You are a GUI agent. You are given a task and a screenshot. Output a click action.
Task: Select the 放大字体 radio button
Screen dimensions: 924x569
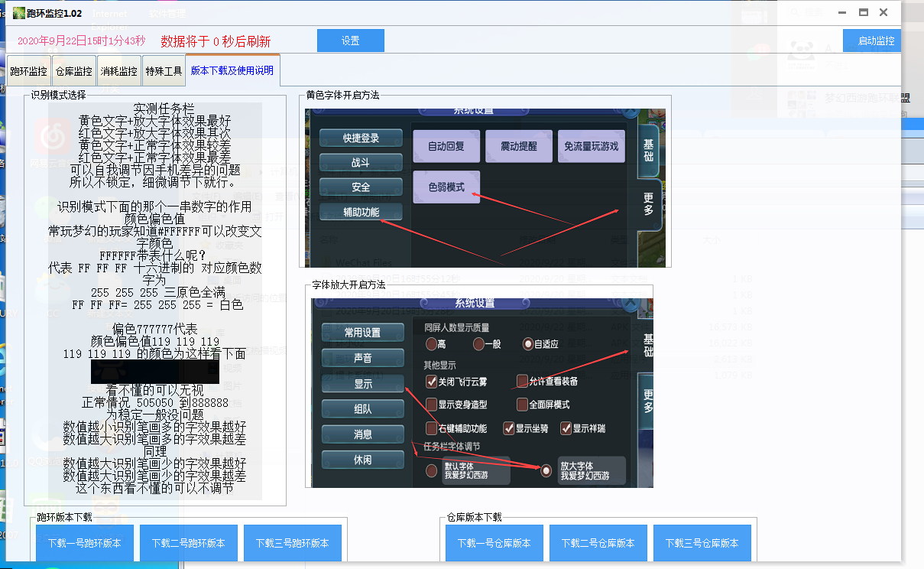pyautogui.click(x=546, y=470)
